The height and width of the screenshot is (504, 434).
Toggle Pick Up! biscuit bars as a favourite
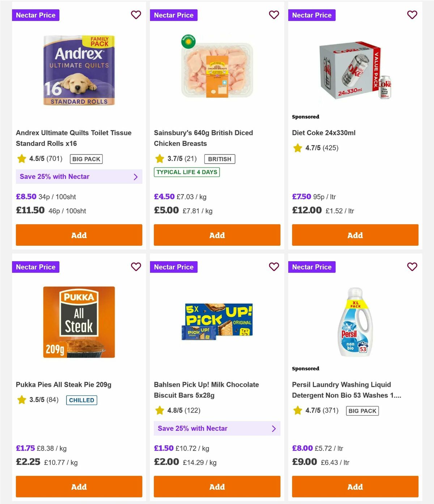click(274, 267)
